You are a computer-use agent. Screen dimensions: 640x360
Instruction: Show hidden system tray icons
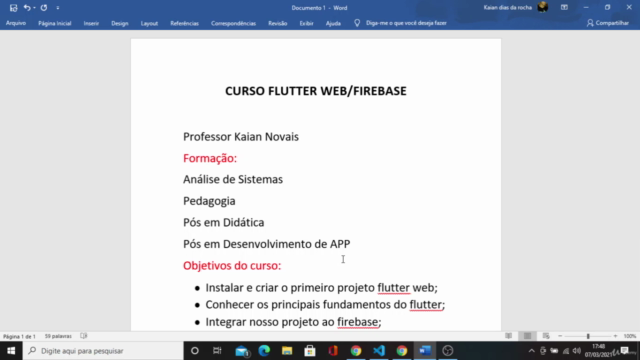pos(531,351)
